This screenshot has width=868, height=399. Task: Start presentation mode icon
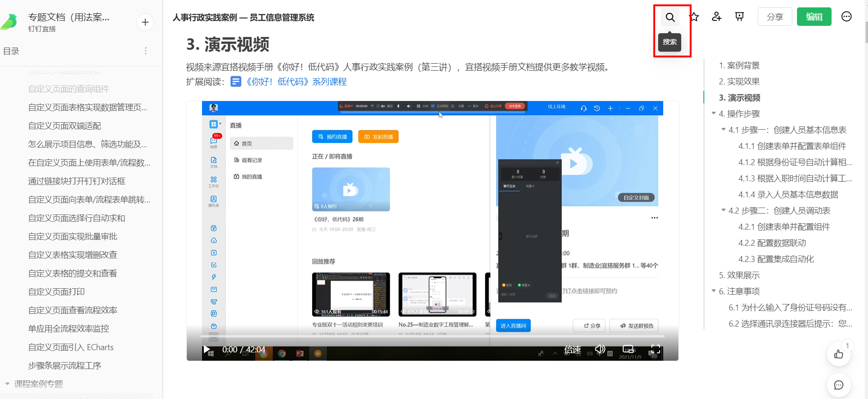click(739, 17)
